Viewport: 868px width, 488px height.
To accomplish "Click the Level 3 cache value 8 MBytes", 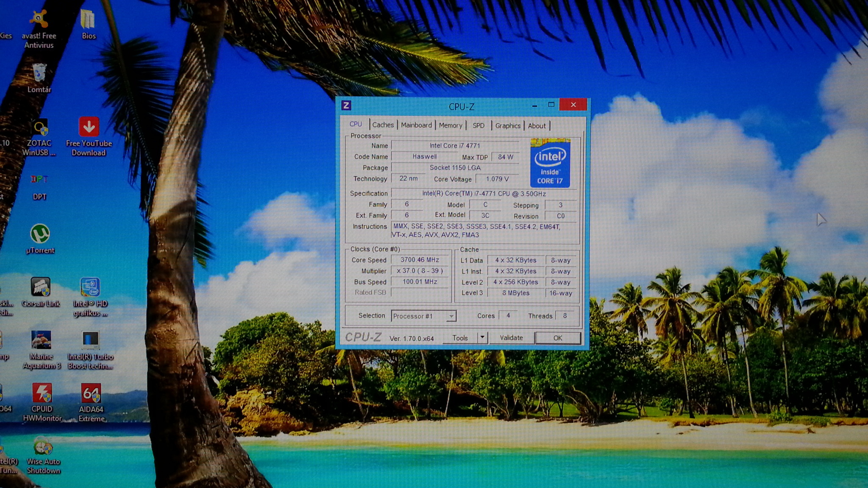I will tap(515, 293).
